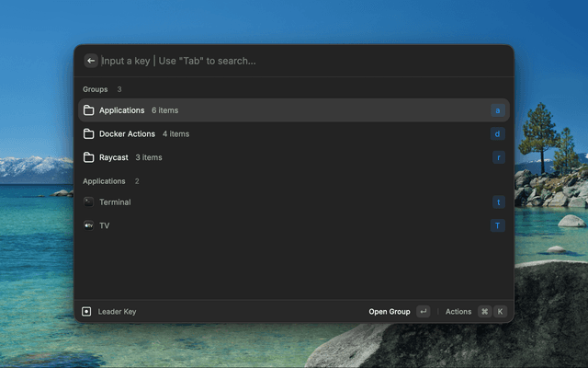Click the 'r' key badge for Raycast
Image resolution: width=588 pixels, height=368 pixels.
click(x=498, y=157)
